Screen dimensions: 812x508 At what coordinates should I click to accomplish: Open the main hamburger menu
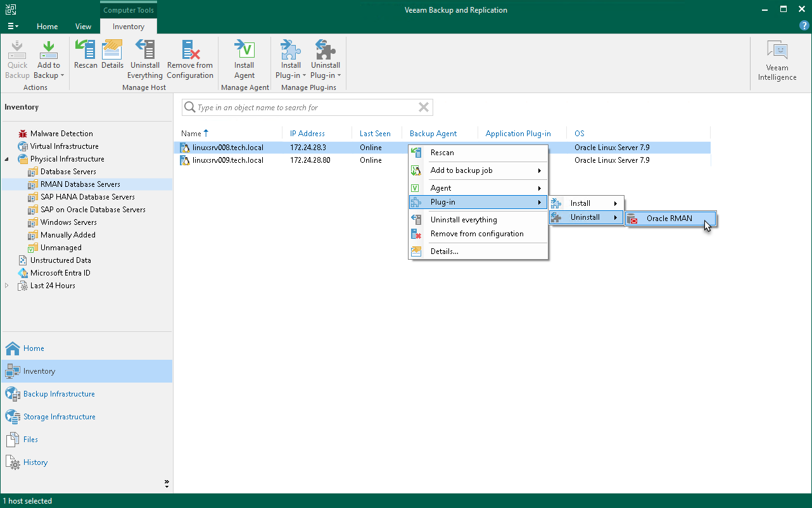[13, 26]
